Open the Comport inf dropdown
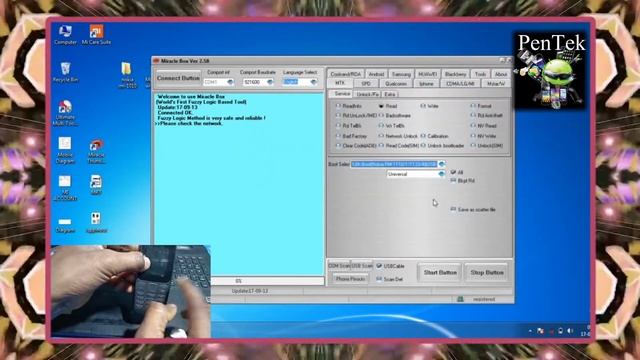Screen dimensions: 640x360 [218, 82]
